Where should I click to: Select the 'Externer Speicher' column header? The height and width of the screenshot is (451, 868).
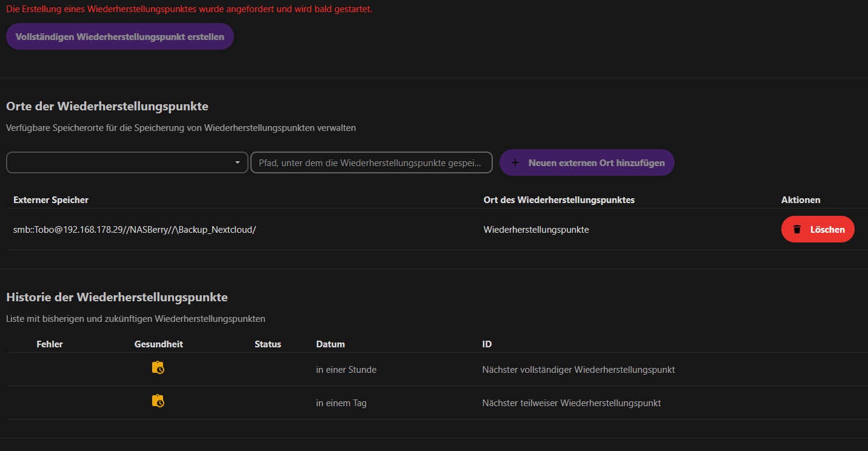click(51, 200)
